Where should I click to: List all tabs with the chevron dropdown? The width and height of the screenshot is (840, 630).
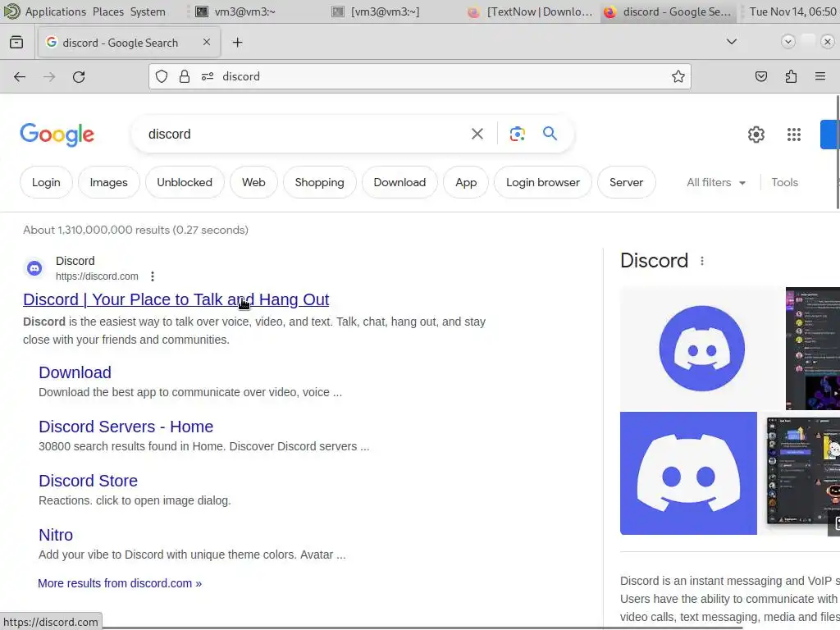pyautogui.click(x=731, y=42)
